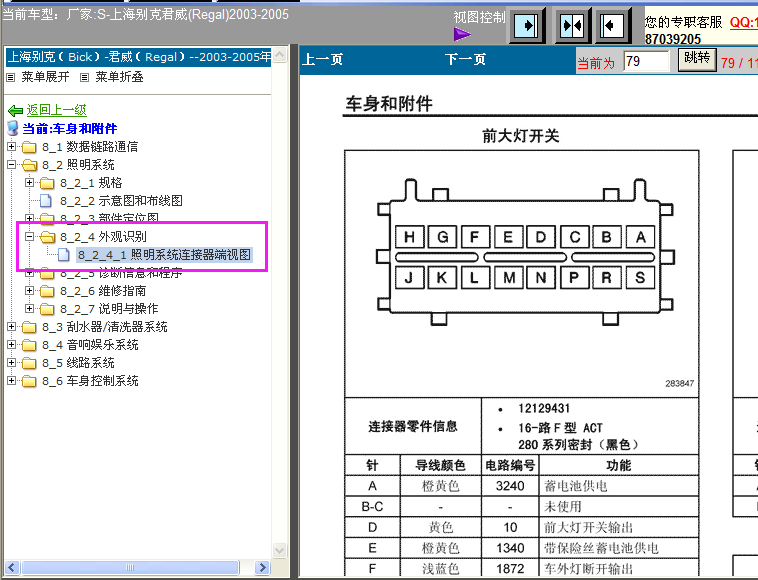This screenshot has width=758, height=580.
Task: Click the tree panel scroll-up arrow
Action: click(x=279, y=56)
